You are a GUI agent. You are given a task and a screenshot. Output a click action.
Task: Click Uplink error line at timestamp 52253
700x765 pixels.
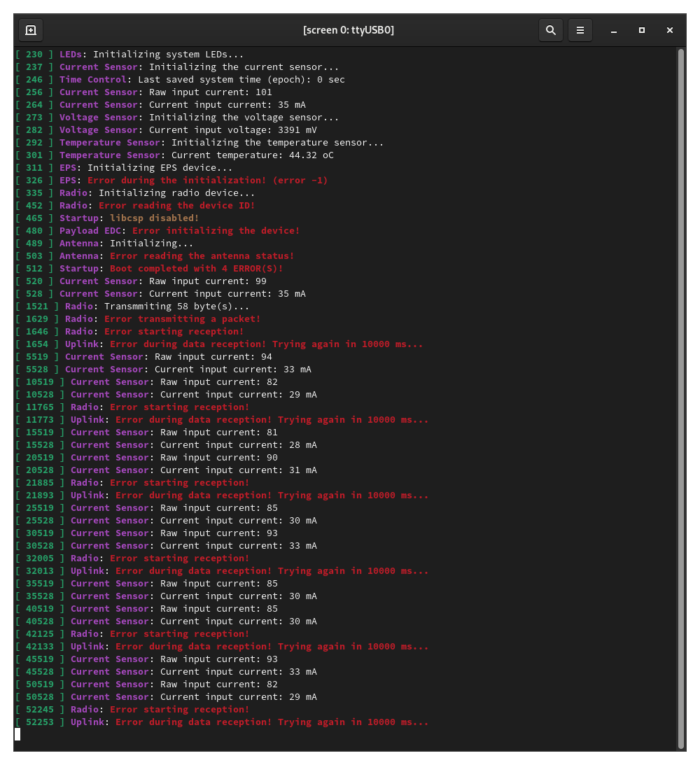(222, 722)
